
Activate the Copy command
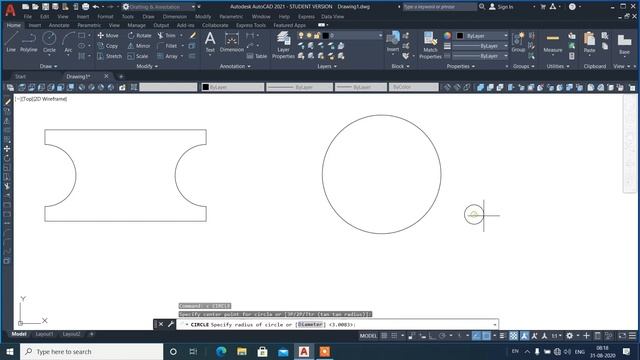[x=108, y=46]
